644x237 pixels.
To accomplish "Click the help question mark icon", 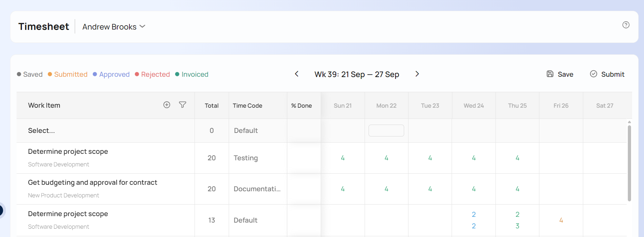I will coord(626,25).
